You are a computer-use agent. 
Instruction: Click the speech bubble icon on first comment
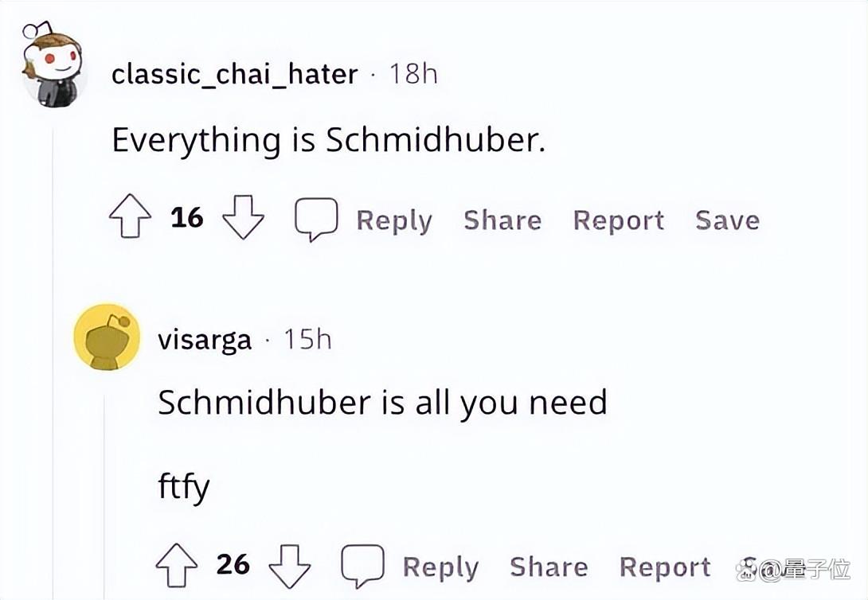point(316,219)
